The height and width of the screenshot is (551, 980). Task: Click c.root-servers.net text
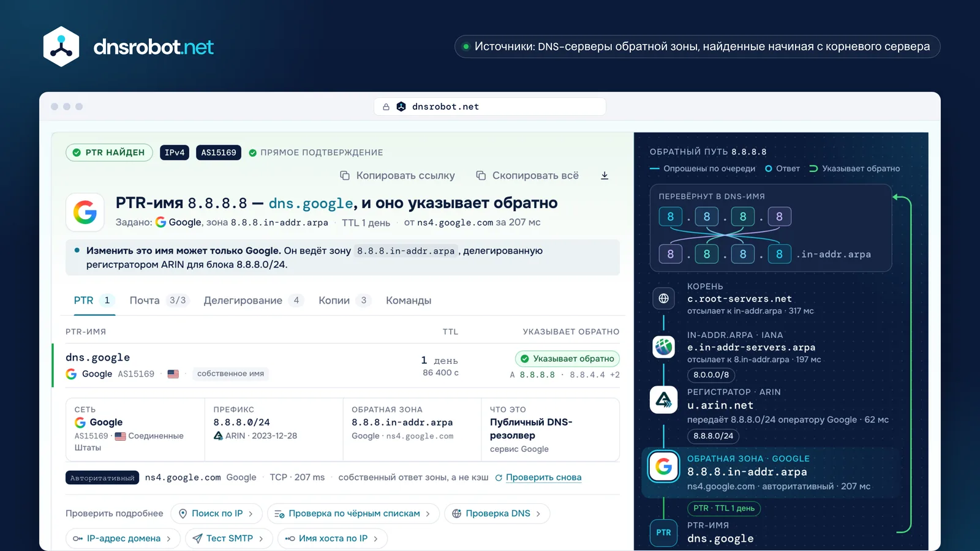coord(739,299)
